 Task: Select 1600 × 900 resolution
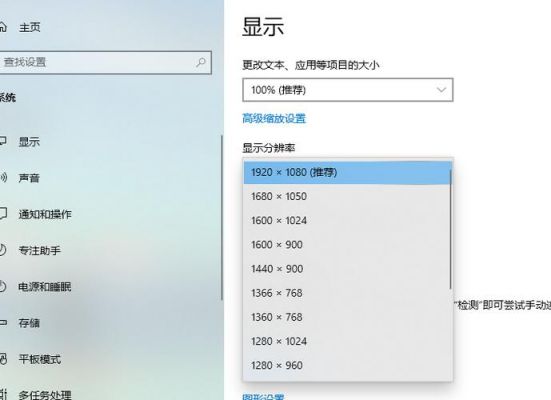(x=347, y=245)
